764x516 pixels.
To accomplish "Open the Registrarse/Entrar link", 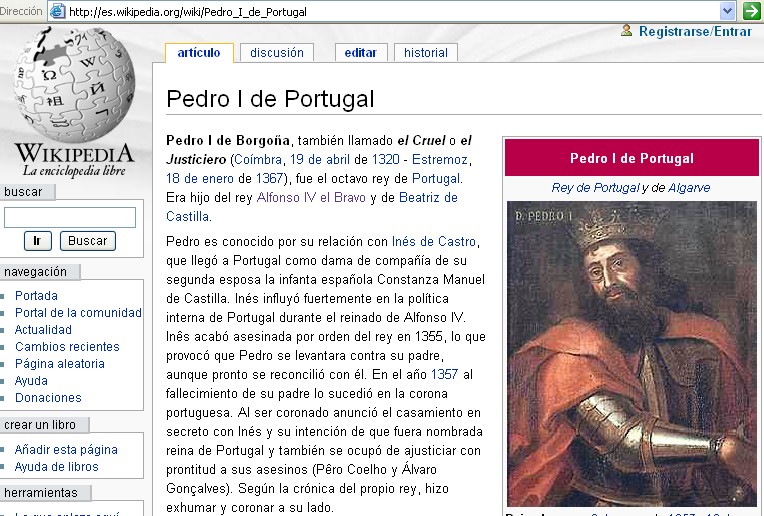I will pos(695,31).
